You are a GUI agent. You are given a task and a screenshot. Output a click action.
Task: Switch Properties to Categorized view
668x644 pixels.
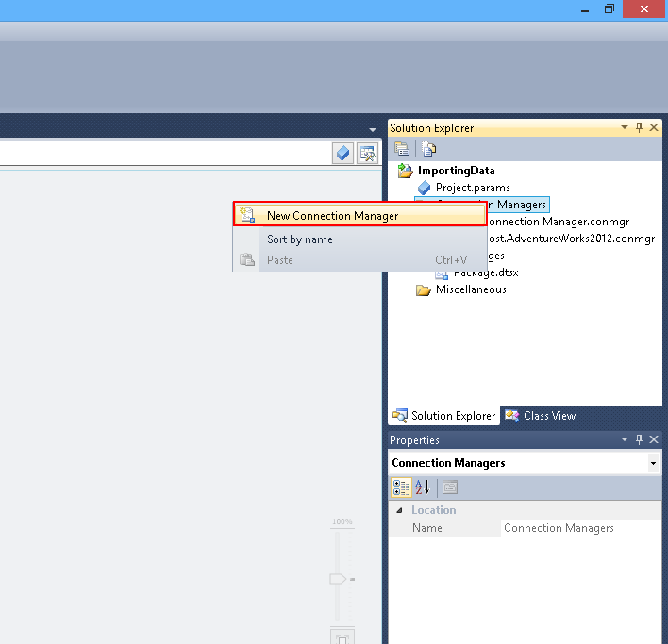tap(401, 487)
